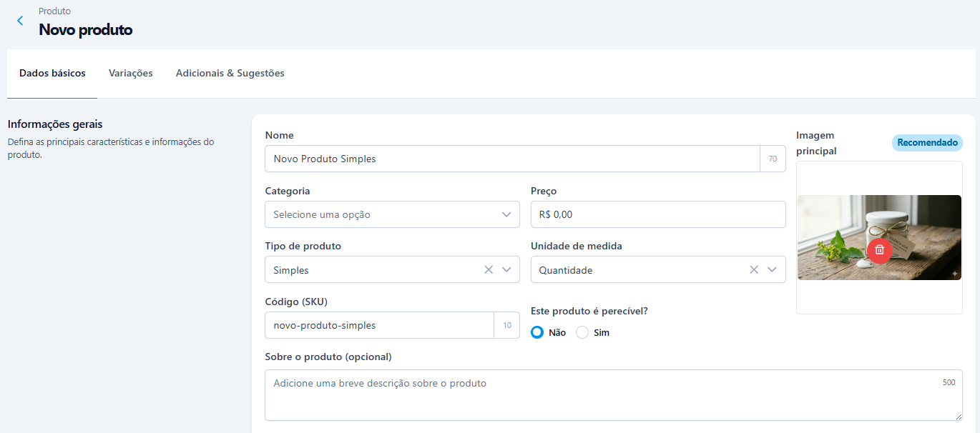Switch to the Variações tab
980x433 pixels.
(130, 74)
